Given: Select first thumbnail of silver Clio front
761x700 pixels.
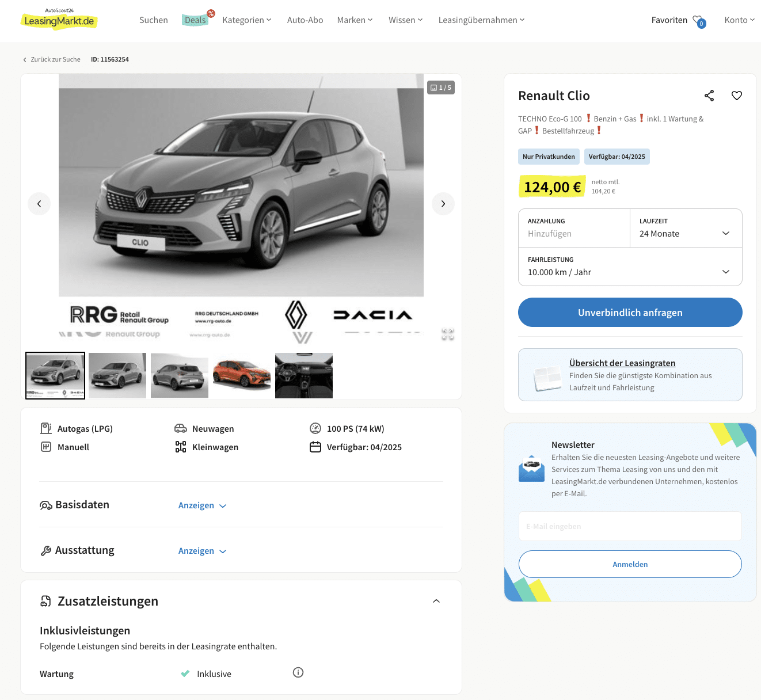Looking at the screenshot, I should coord(55,375).
